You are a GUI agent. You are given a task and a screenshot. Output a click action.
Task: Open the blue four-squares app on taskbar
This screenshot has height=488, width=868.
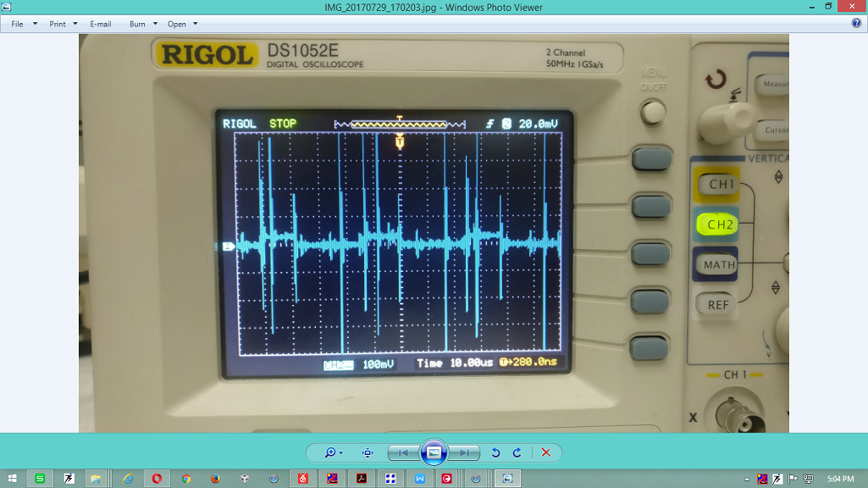point(391,479)
